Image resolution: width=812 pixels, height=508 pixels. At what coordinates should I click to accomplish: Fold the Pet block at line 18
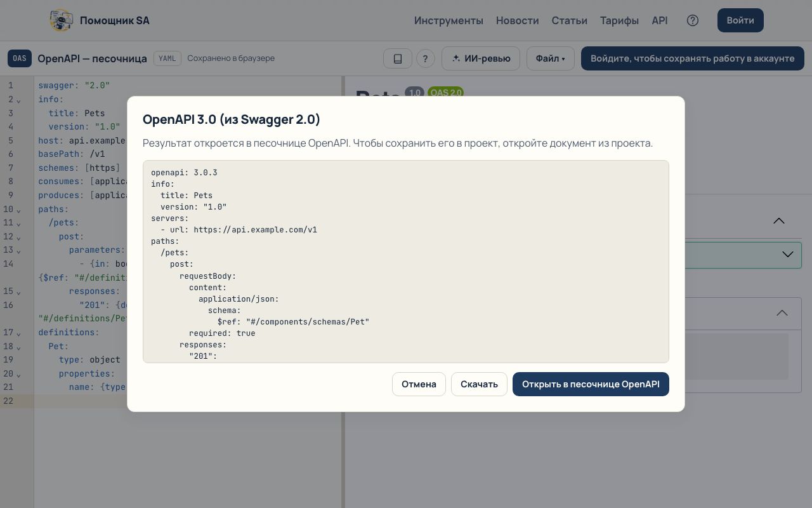pyautogui.click(x=18, y=347)
